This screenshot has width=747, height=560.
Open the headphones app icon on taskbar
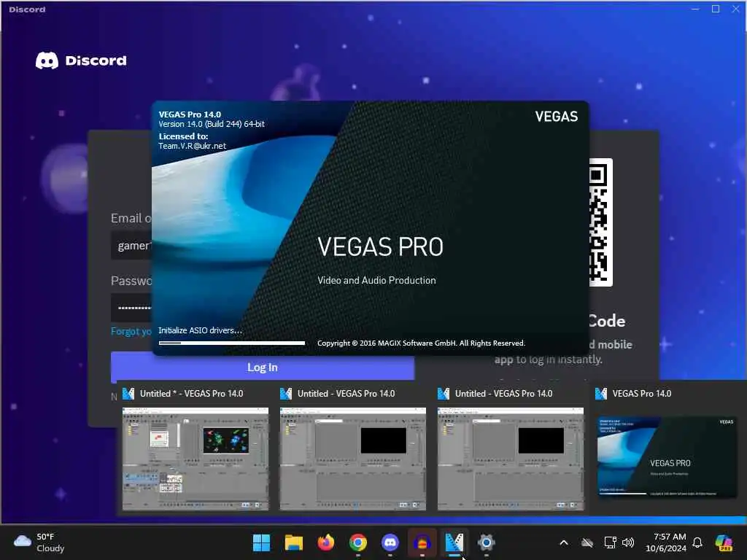[x=422, y=542]
